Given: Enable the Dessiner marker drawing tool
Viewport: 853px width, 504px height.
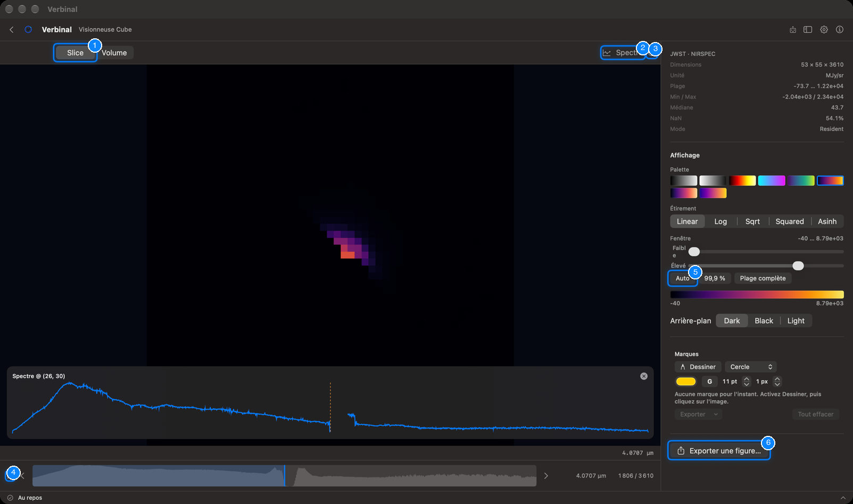Looking at the screenshot, I should (698, 367).
